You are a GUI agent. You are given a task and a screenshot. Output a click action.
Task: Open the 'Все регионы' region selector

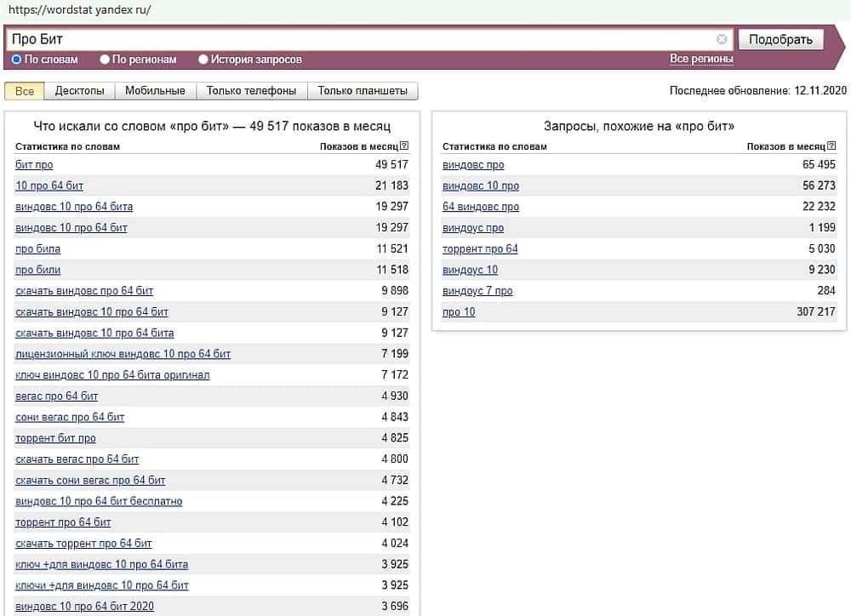coord(701,59)
